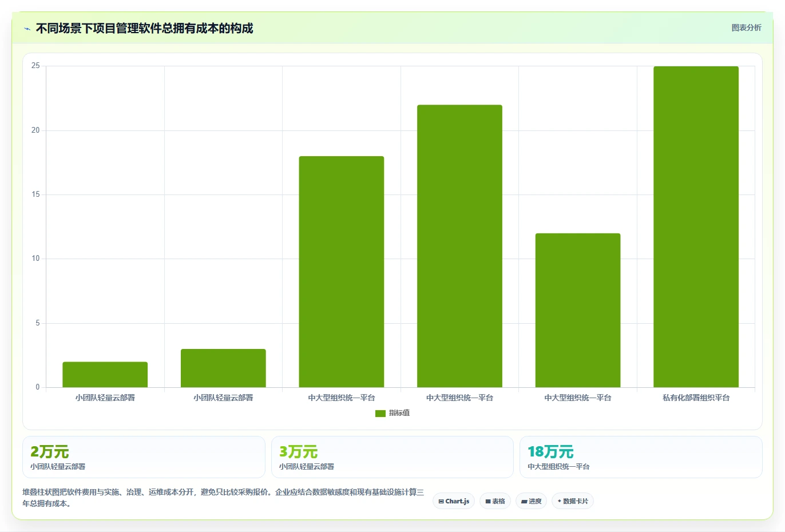Click the y-axis label 15

[35, 194]
